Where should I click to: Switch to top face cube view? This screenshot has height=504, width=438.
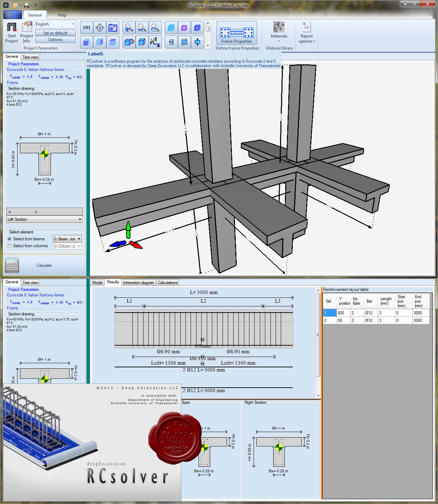113,42
